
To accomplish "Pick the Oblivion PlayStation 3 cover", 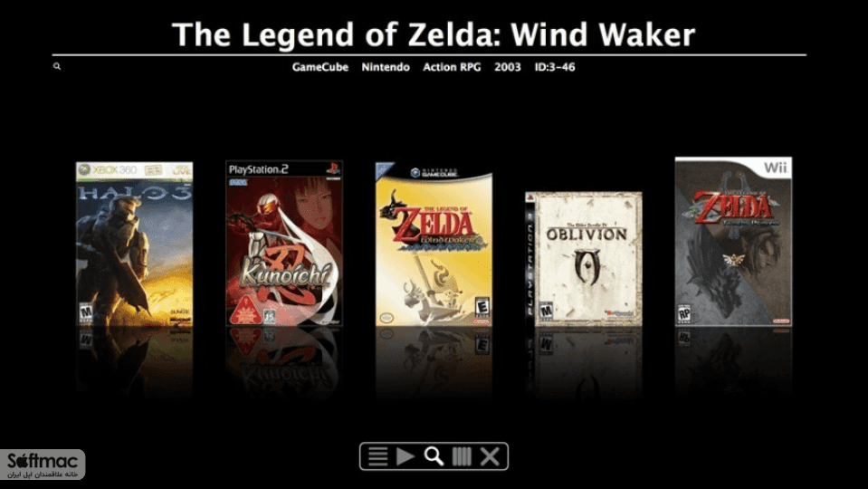I will click(584, 259).
